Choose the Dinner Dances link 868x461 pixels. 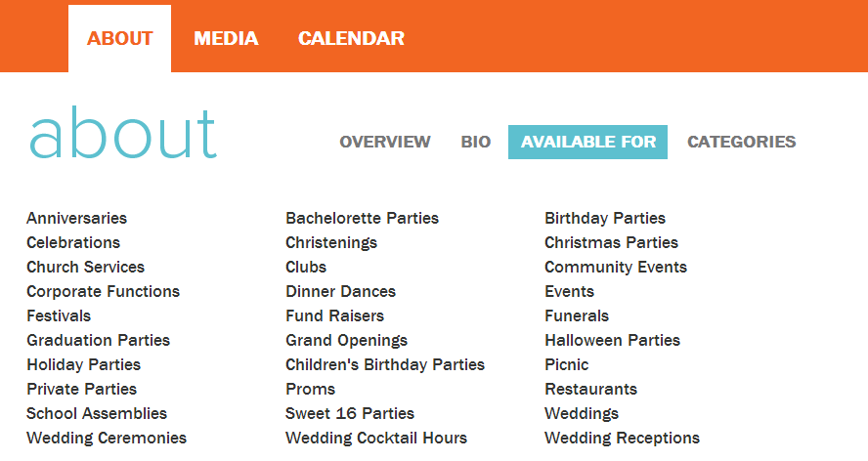(340, 291)
